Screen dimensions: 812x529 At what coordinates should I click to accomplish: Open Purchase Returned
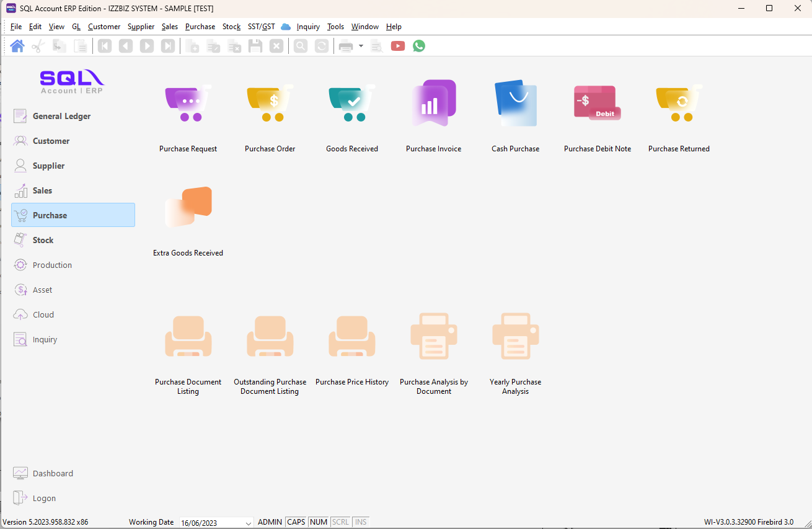pos(679,116)
